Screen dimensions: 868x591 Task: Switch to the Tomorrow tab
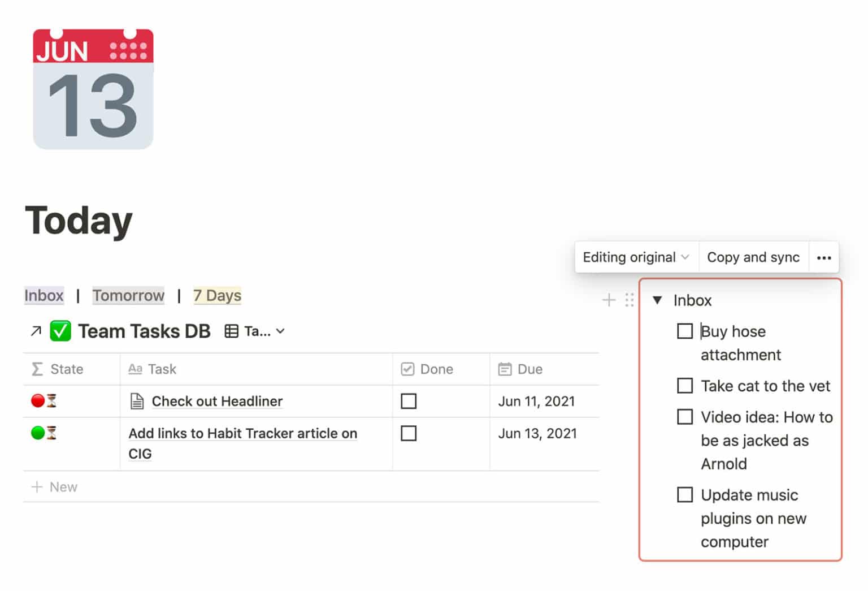128,295
